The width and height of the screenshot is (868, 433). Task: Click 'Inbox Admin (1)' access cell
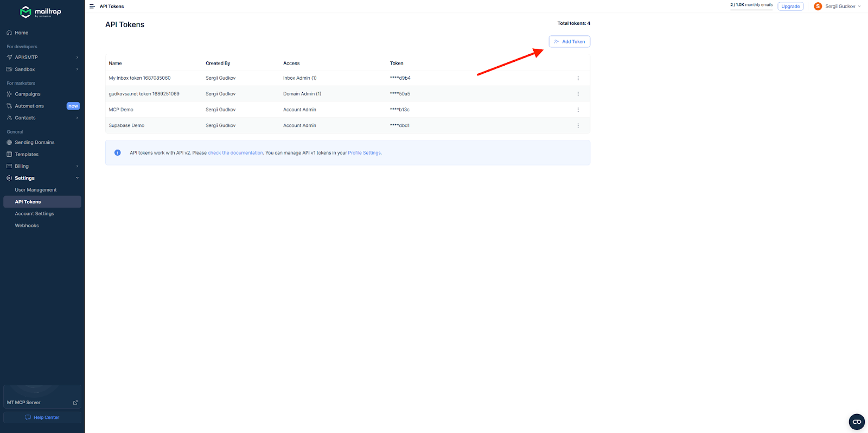(299, 78)
